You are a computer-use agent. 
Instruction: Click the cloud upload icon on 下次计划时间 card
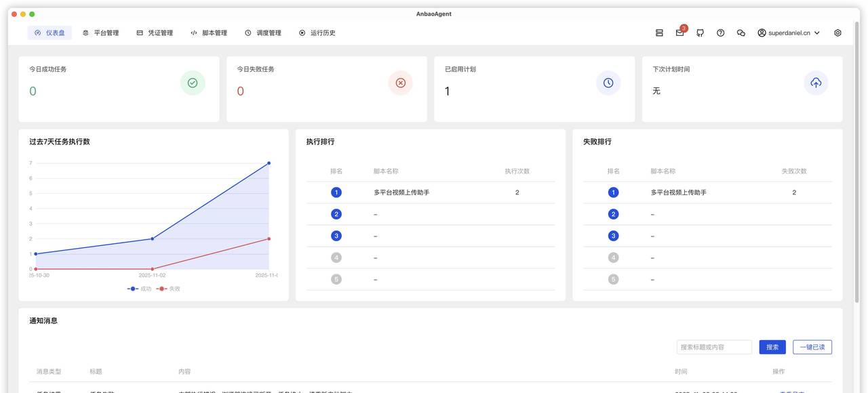[815, 81]
